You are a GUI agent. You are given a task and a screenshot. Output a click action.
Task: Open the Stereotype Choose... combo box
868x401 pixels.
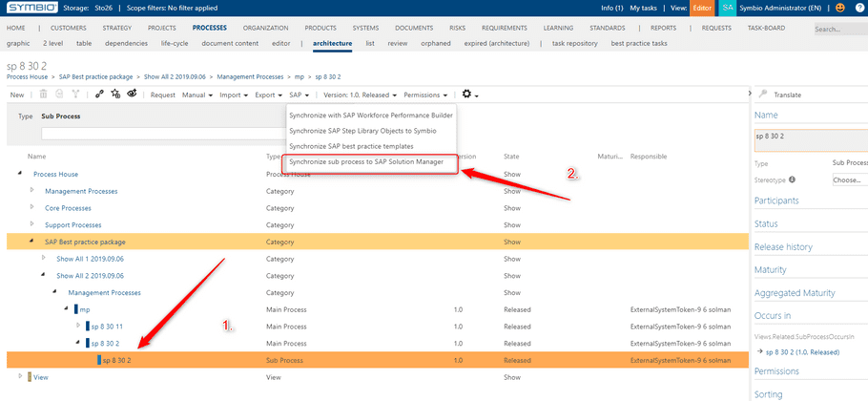[850, 180]
